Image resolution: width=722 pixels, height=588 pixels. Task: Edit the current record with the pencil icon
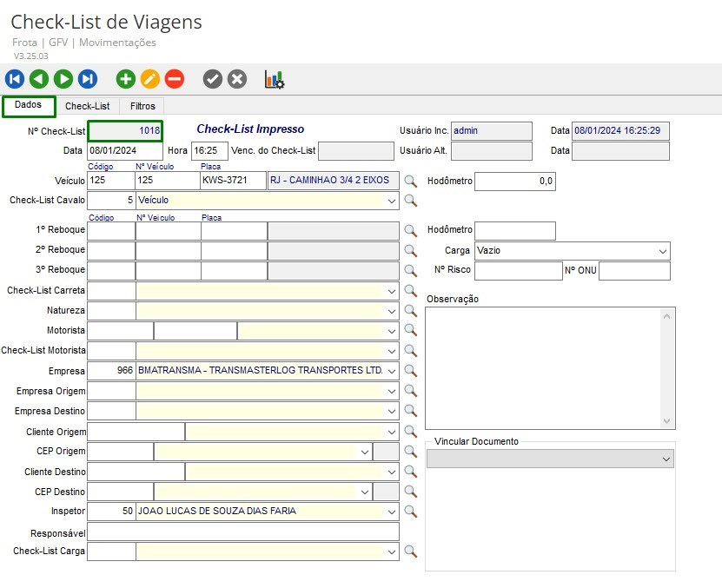click(x=150, y=79)
